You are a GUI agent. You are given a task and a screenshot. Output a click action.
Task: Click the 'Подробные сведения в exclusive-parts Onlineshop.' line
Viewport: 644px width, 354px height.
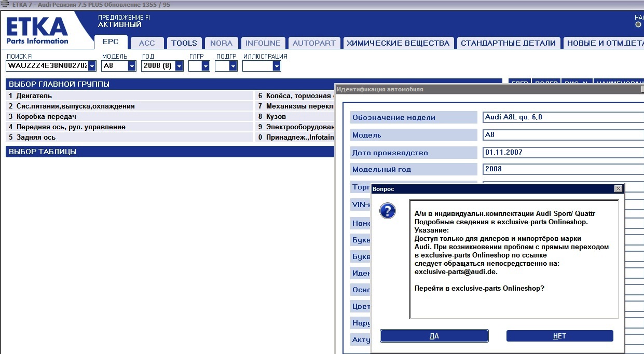[501, 222]
